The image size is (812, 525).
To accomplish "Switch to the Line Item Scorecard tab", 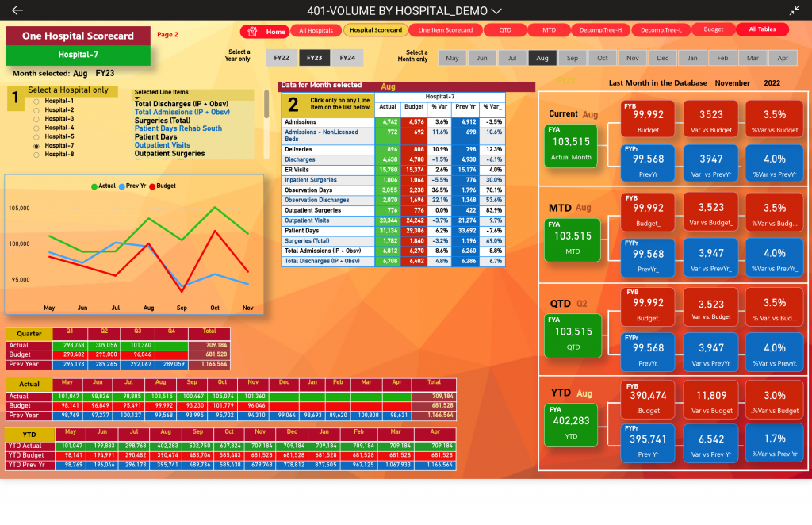I will click(x=445, y=30).
